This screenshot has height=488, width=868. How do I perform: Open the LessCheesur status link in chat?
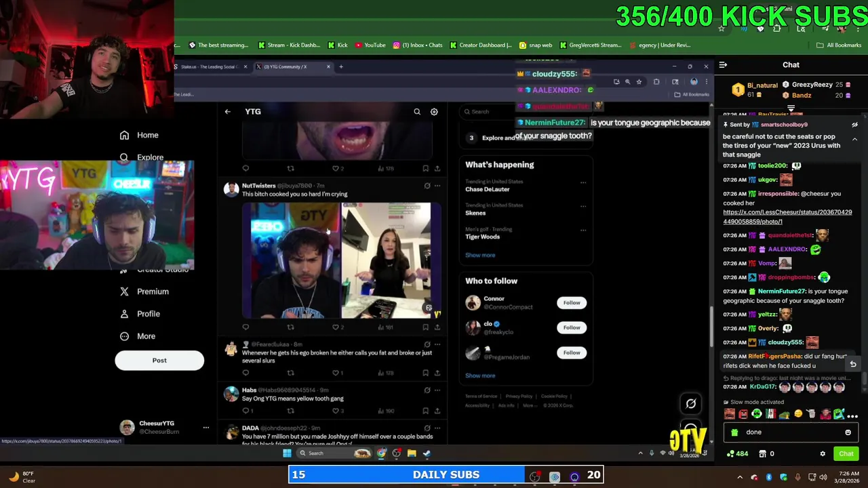[787, 217]
